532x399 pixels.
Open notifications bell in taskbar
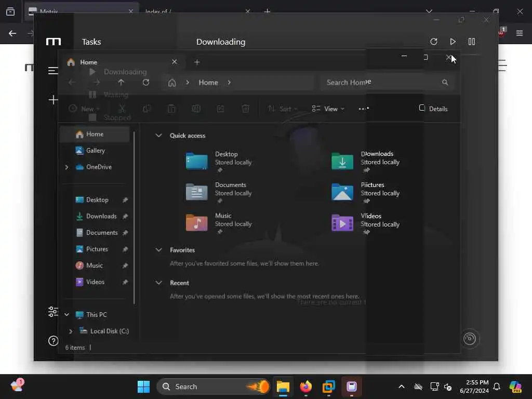point(497,387)
